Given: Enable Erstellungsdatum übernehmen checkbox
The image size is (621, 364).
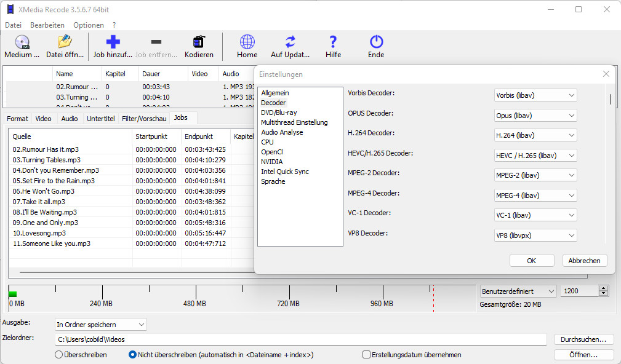Looking at the screenshot, I should tap(365, 354).
